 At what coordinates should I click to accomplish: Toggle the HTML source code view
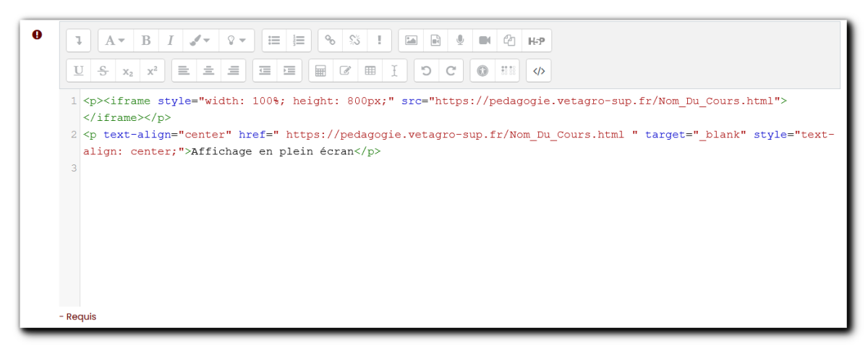[538, 70]
